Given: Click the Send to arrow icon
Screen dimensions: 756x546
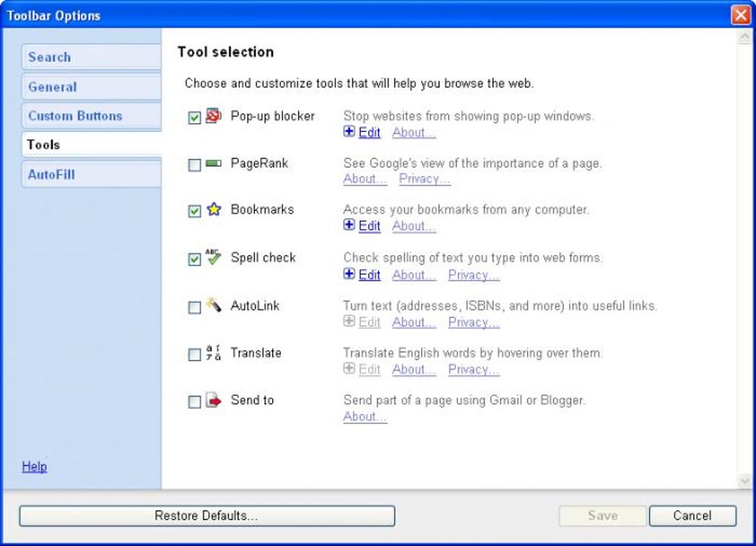Looking at the screenshot, I should click(213, 400).
